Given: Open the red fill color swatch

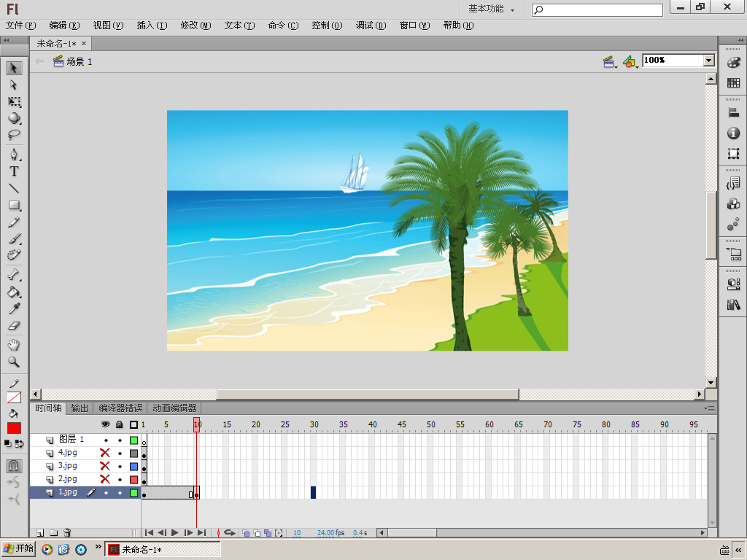Looking at the screenshot, I should [x=14, y=428].
